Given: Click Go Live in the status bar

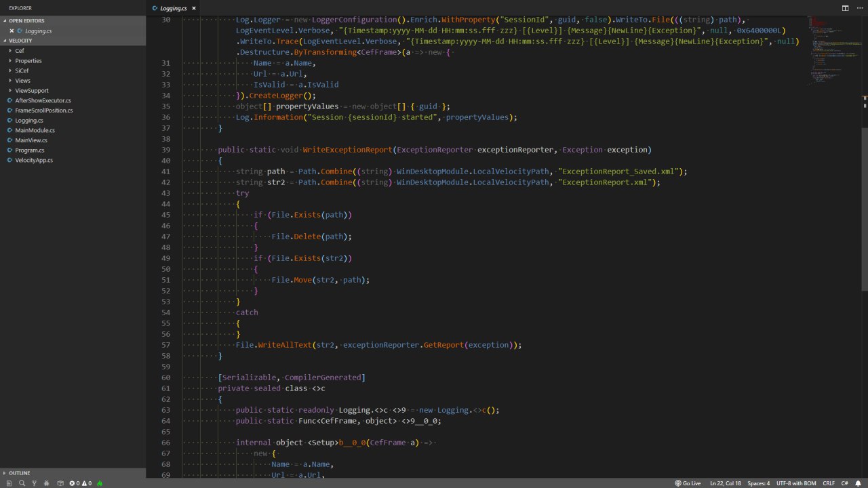Looking at the screenshot, I should click(x=688, y=483).
